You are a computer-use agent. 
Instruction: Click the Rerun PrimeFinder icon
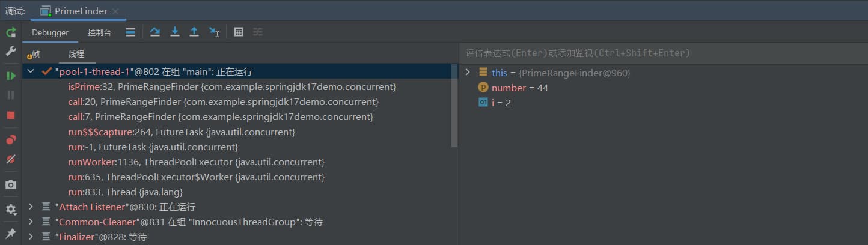(11, 32)
